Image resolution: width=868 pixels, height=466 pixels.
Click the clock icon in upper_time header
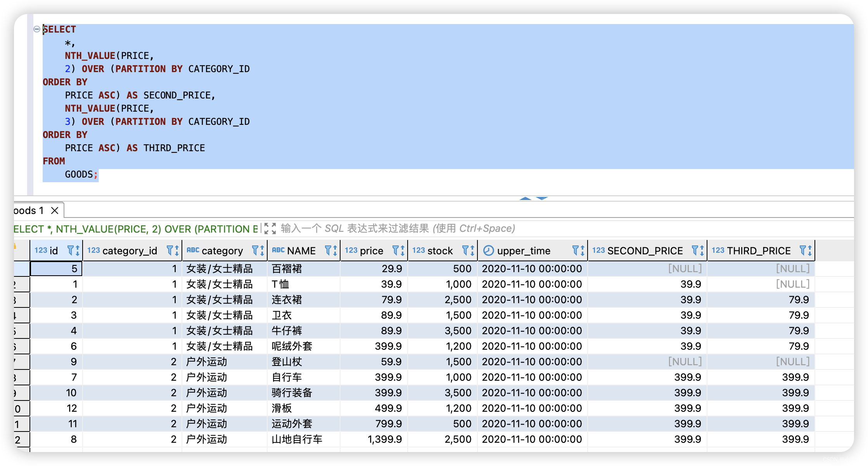click(x=488, y=251)
